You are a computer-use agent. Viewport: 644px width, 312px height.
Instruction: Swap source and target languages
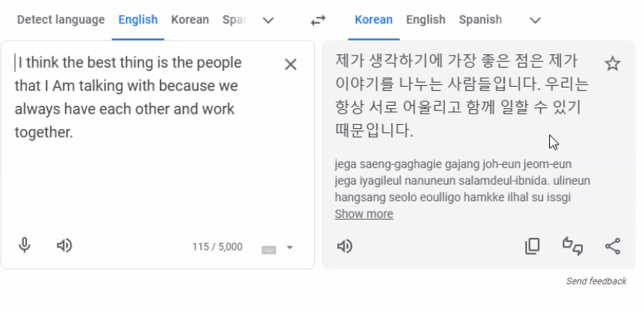pyautogui.click(x=318, y=20)
